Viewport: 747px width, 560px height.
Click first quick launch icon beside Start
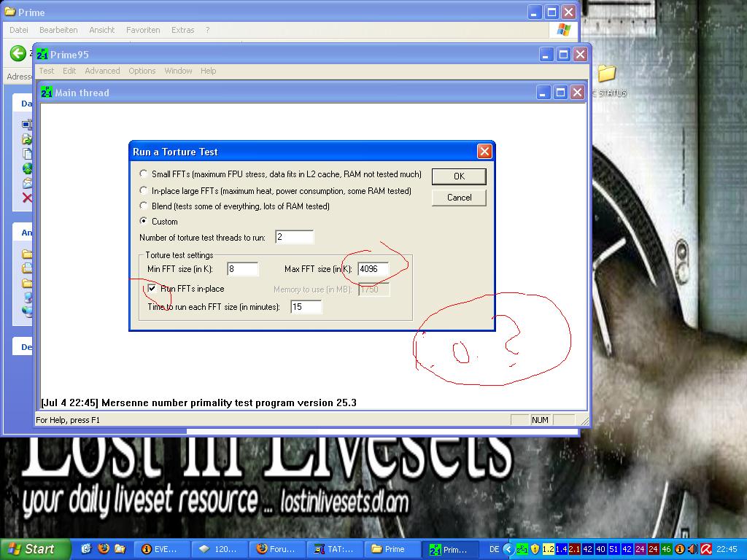[86, 549]
